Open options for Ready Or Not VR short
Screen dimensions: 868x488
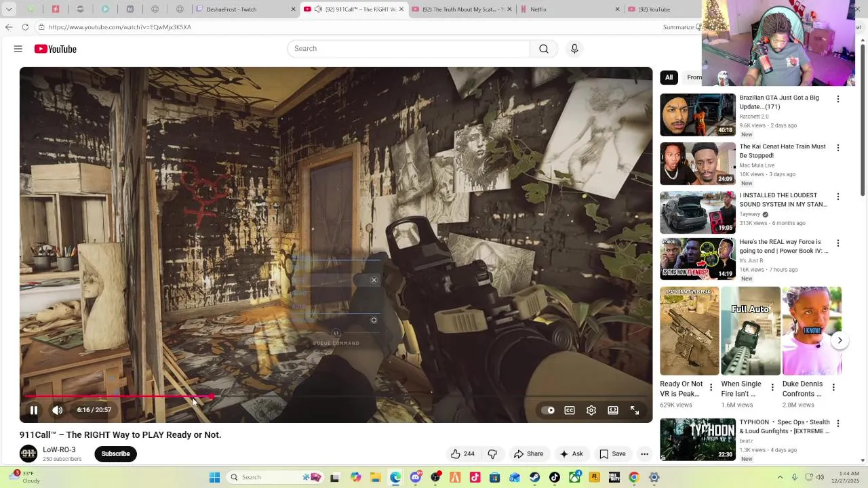click(711, 388)
